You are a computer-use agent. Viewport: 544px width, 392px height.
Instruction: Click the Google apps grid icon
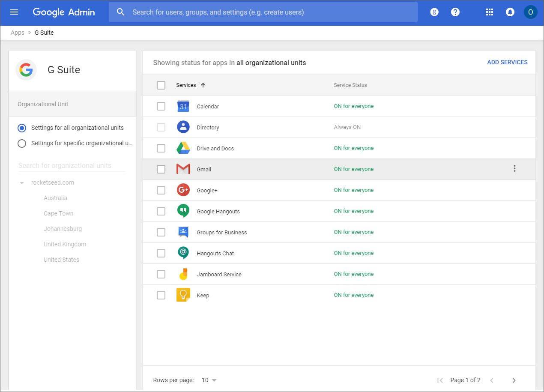(x=489, y=12)
